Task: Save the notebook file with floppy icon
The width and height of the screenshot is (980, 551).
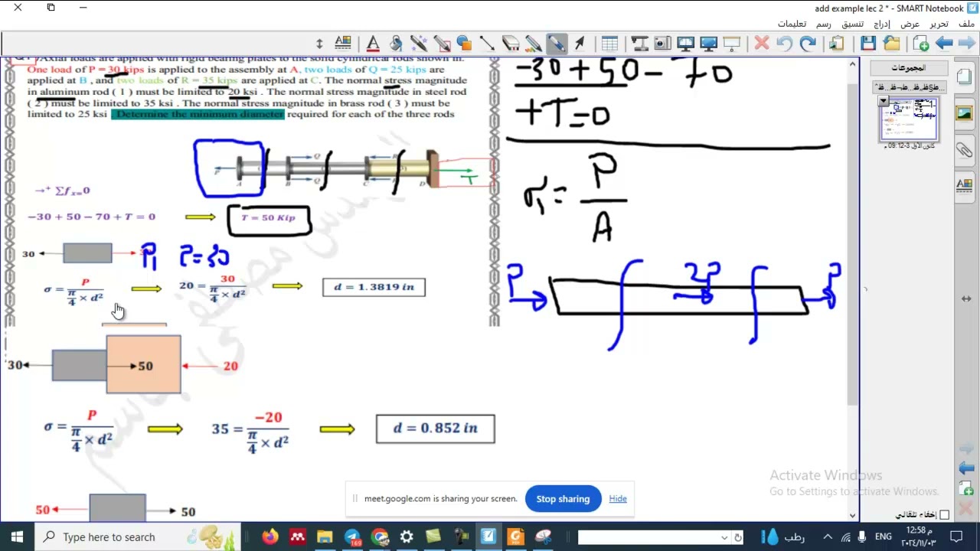Action: coord(868,44)
